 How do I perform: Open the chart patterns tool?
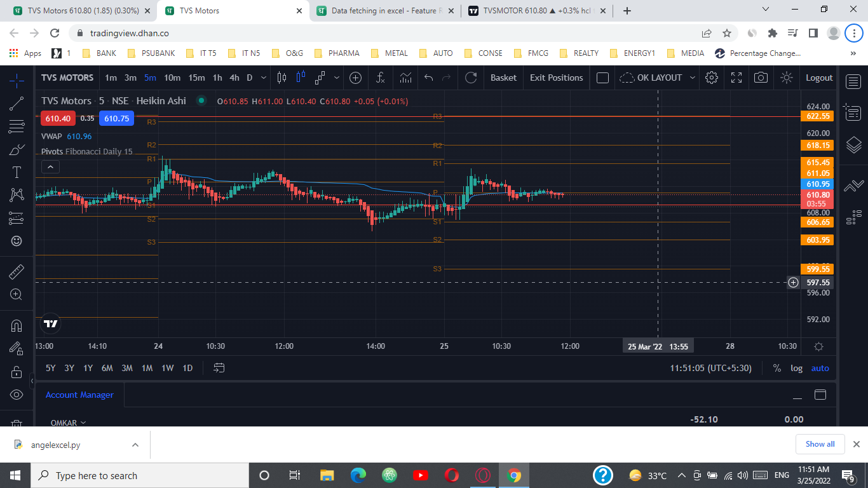click(17, 195)
